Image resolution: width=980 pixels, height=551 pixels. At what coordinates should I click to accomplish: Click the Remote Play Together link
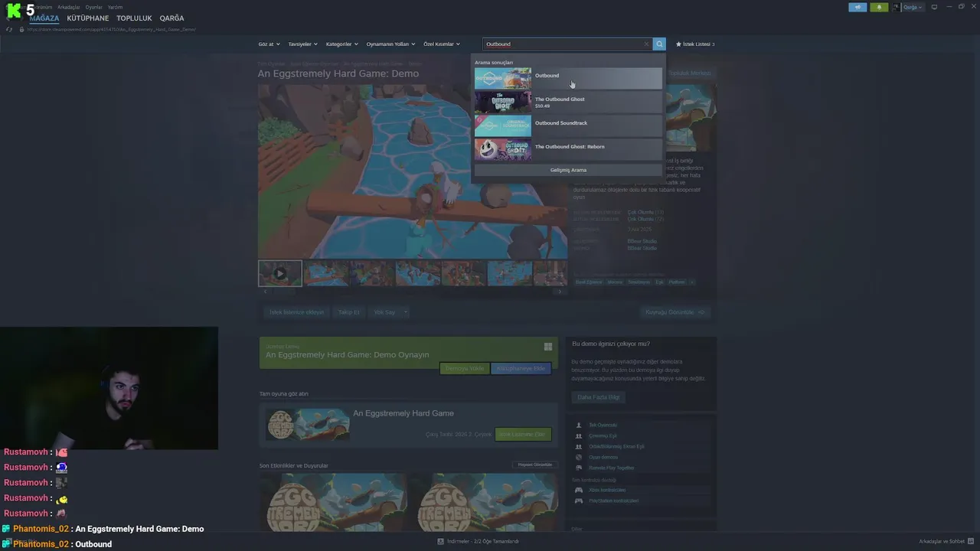(611, 468)
